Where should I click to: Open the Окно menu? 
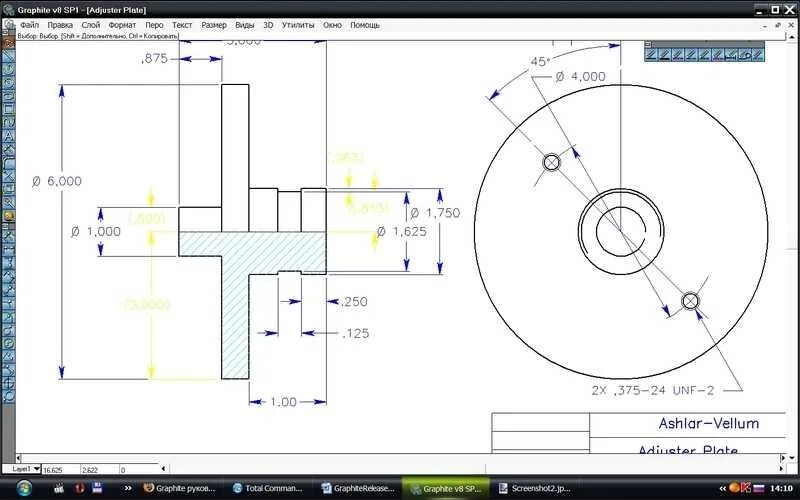tap(332, 25)
